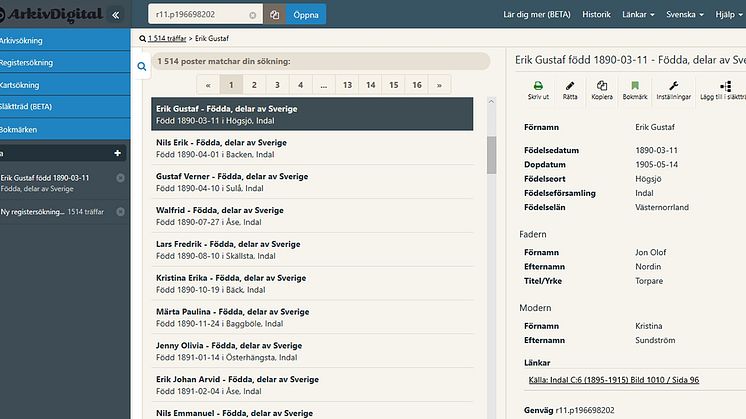Screen dimensions: 746x419
Task: Open Historik in the top bar
Action: point(596,14)
